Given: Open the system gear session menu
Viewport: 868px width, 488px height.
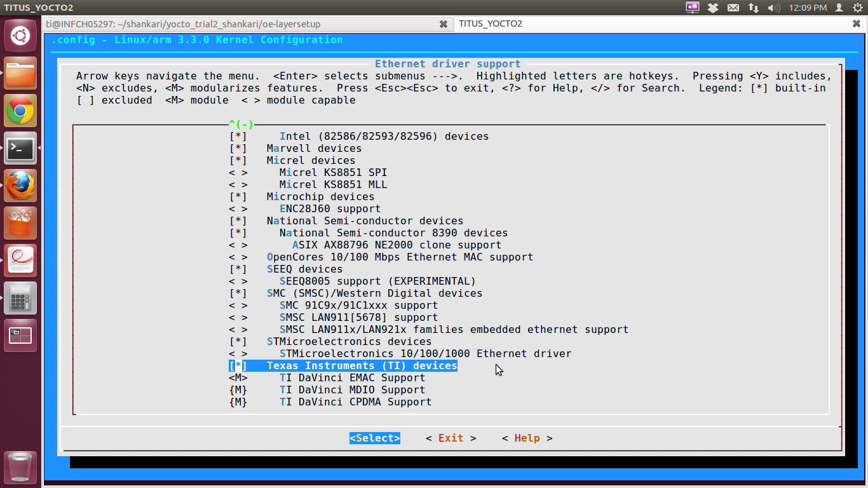Looking at the screenshot, I should 857,8.
